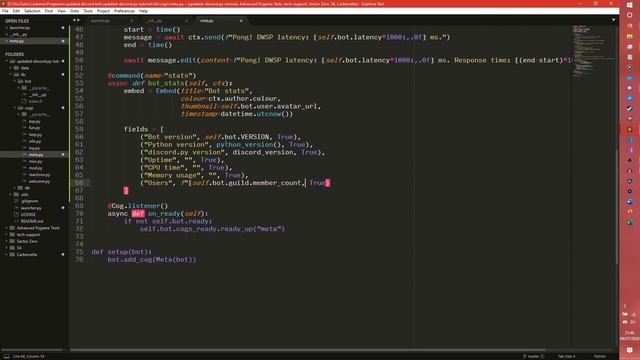Close the launcher.py editor tab

[131, 21]
